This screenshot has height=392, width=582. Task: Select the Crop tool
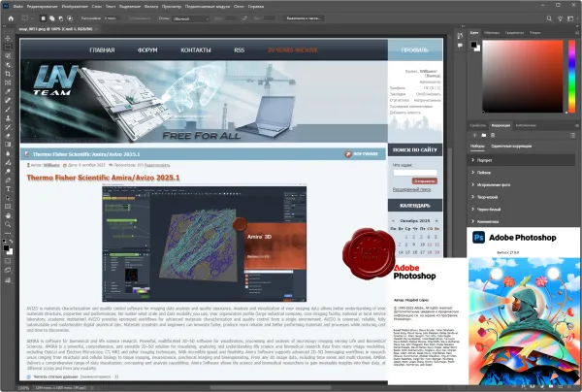8,74
